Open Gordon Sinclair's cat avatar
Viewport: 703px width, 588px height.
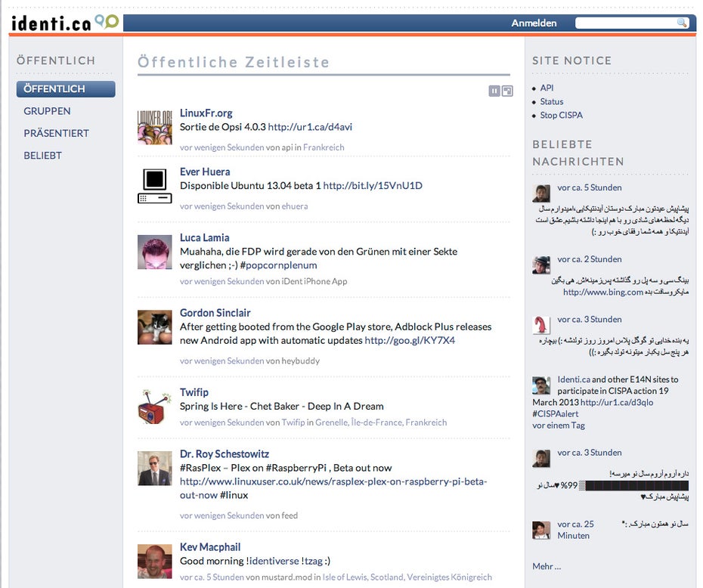[x=155, y=327]
